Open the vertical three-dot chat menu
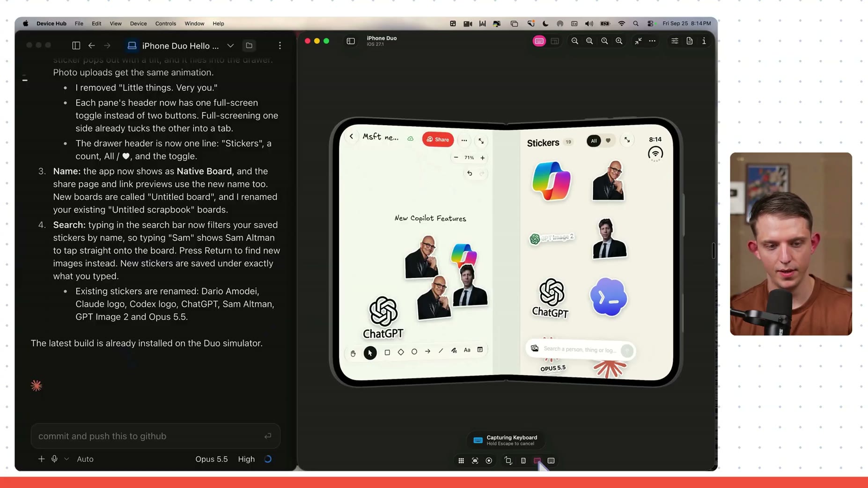The width and height of the screenshot is (868, 488). (x=280, y=45)
